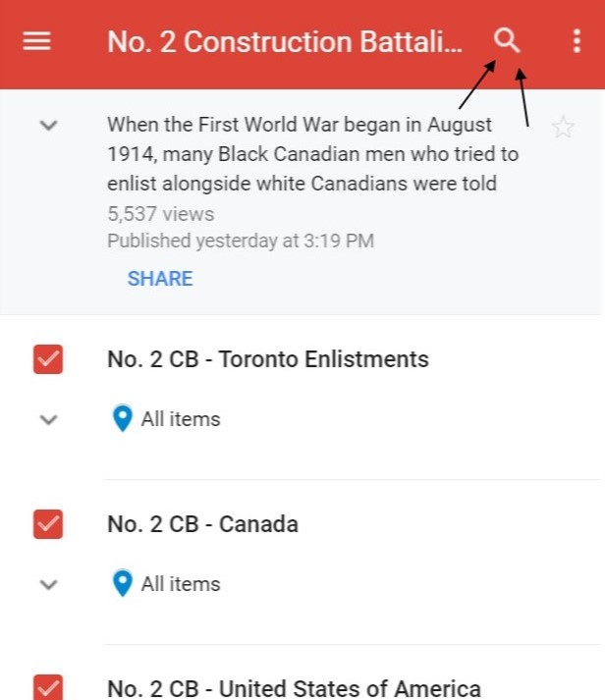Image resolution: width=605 pixels, height=700 pixels.
Task: Uncheck the Toronto Enlistments layer checkbox
Action: point(48,358)
